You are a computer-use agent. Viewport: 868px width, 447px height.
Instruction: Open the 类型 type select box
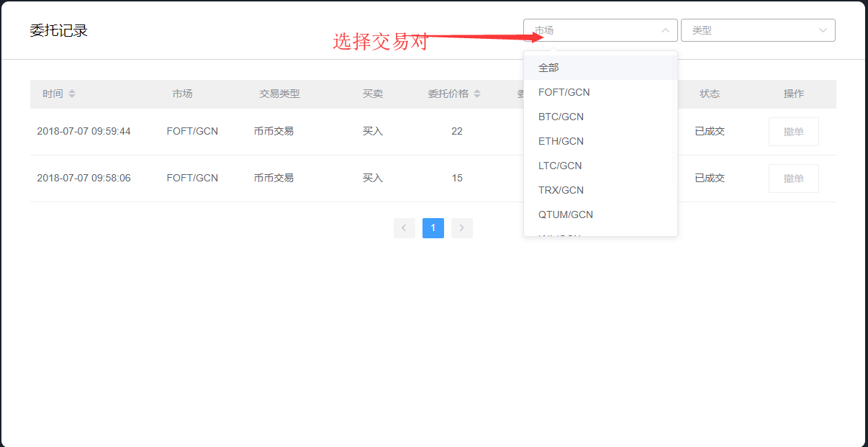point(749,30)
